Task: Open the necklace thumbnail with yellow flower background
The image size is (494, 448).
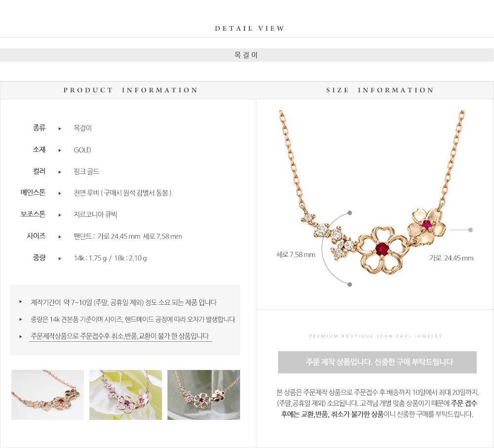Action: [x=125, y=395]
